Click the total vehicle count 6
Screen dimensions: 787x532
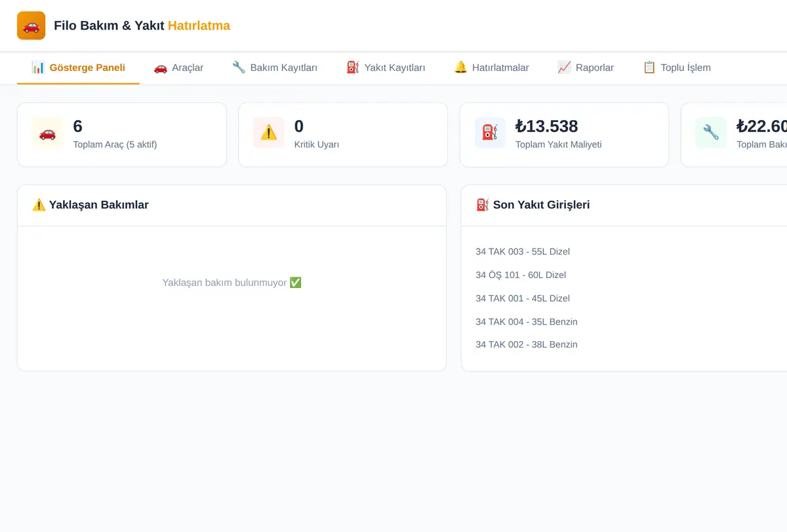point(78,126)
